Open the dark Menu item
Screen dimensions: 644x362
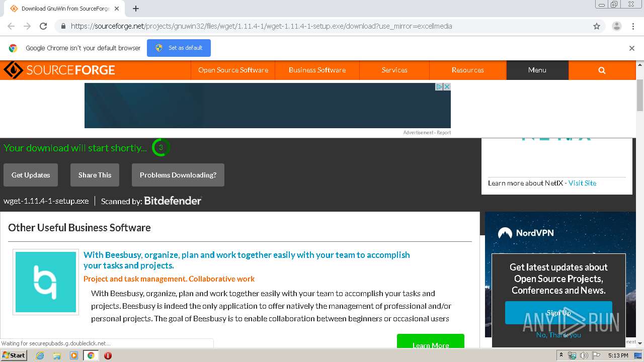point(537,70)
